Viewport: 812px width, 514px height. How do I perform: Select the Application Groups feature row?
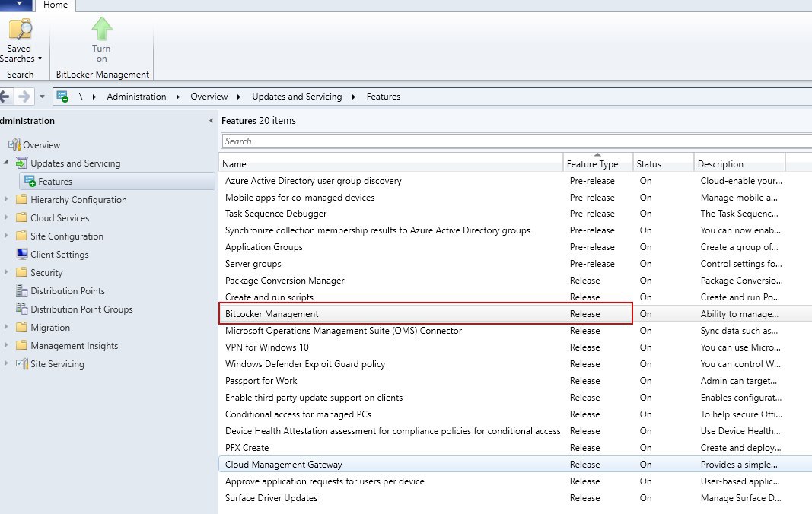pos(515,247)
